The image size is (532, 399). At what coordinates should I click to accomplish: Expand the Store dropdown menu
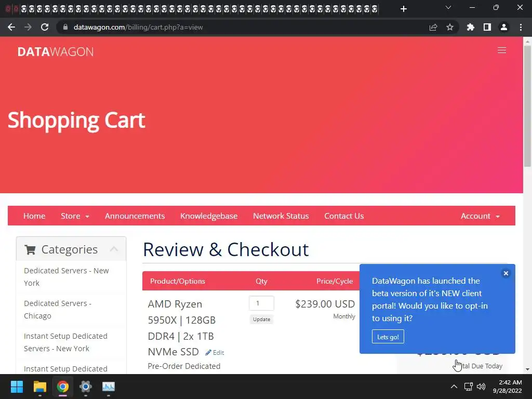(75, 216)
